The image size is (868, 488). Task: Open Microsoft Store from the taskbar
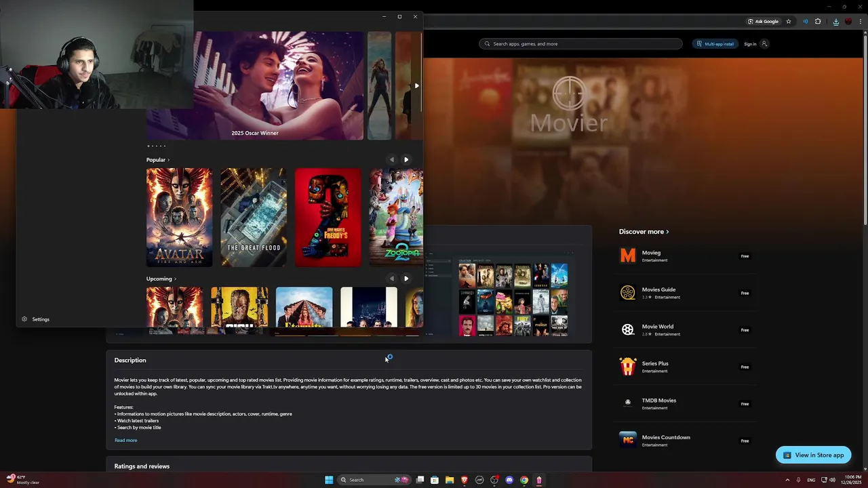(x=435, y=480)
